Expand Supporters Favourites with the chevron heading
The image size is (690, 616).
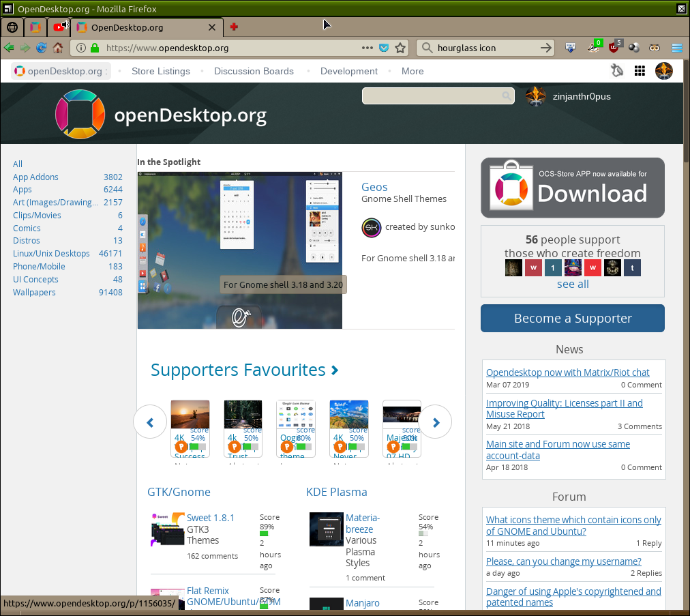coord(244,370)
